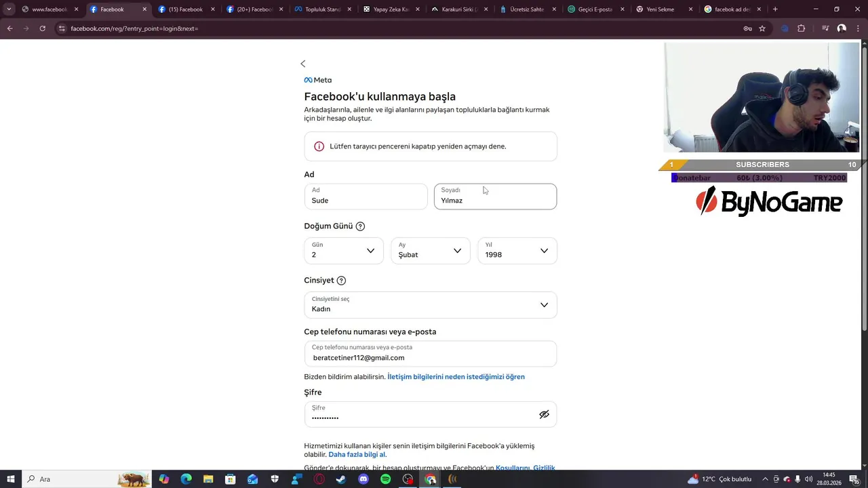Open İletişim bilgilerini neden istediğimizi öğren link
The height and width of the screenshot is (488, 868).
456,377
